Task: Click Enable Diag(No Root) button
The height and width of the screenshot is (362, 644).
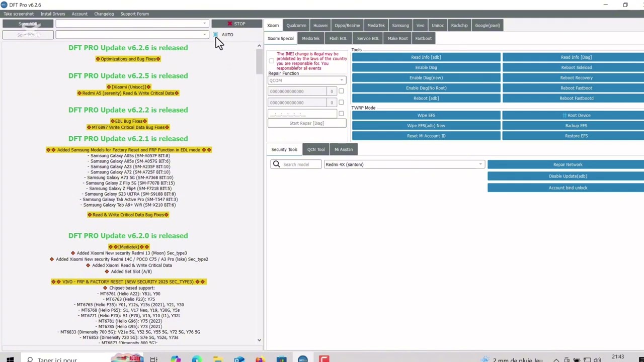Action: coord(426,88)
